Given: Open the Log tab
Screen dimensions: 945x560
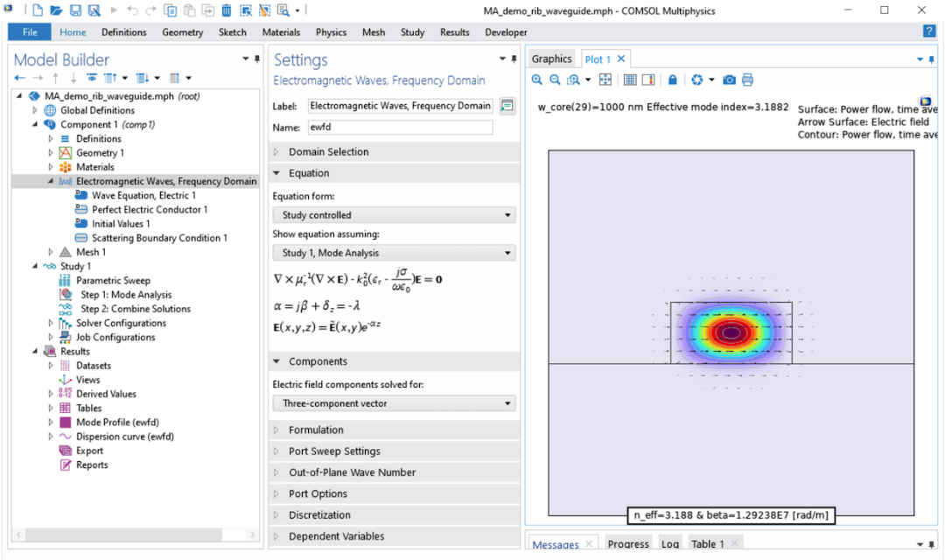Looking at the screenshot, I should click(669, 543).
